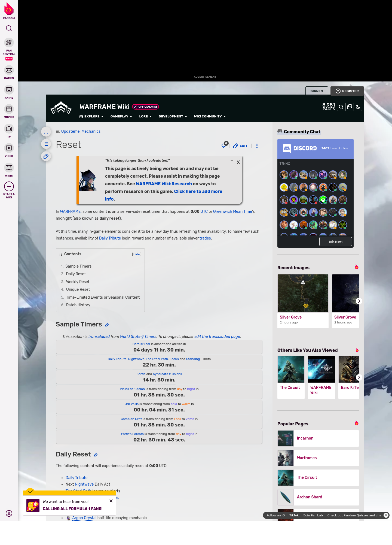Edit the Sample Timers section pencil
This screenshot has height=545, width=392.
click(107, 325)
